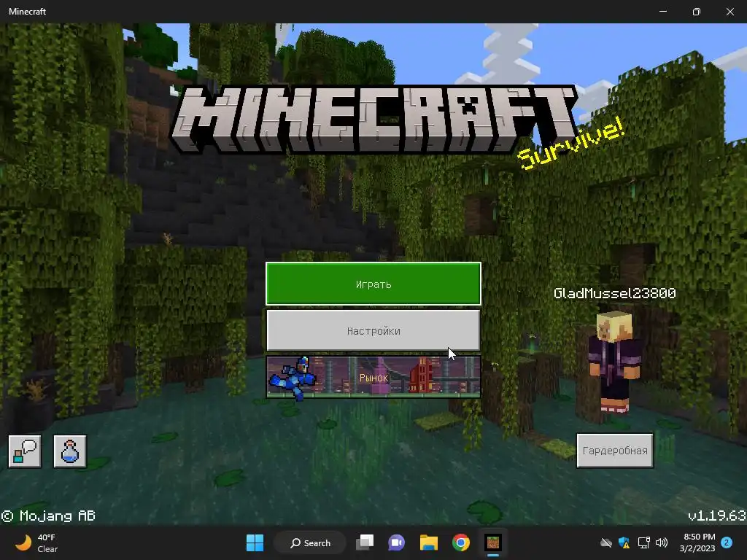
Task: Open the Рынок marketplace banner
Action: click(373, 377)
